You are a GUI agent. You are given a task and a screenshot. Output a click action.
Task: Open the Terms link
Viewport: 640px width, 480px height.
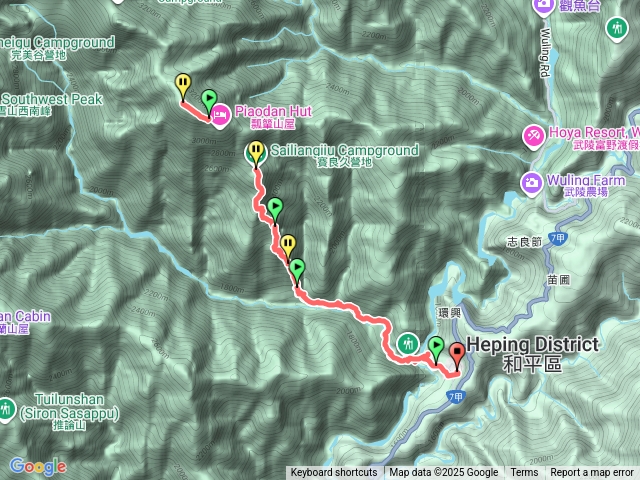pos(524,473)
